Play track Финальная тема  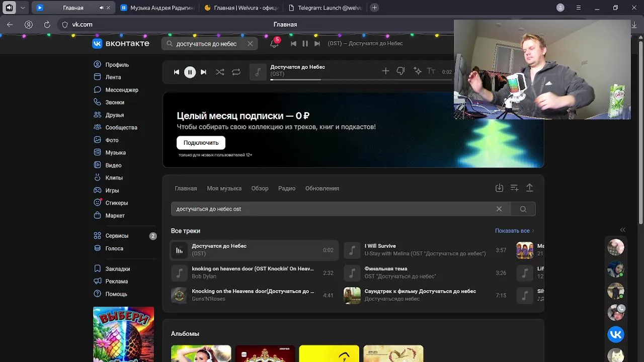[x=427, y=273]
